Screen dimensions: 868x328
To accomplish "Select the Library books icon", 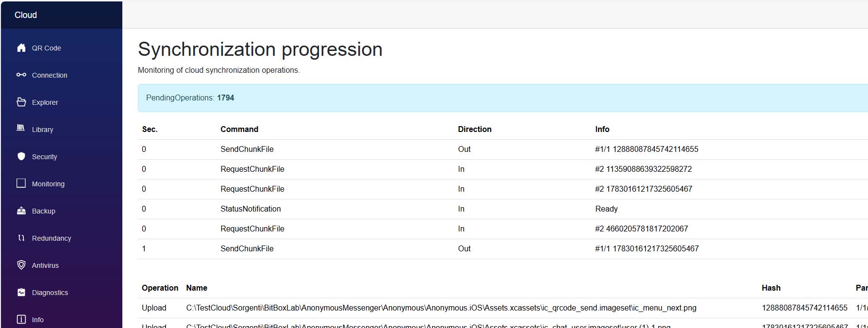I will point(21,128).
